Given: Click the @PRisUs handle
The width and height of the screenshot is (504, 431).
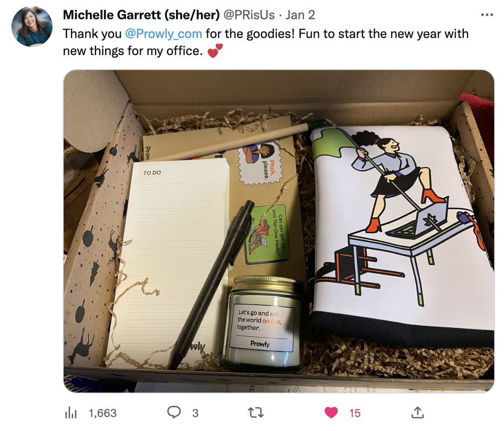Looking at the screenshot, I should click(x=249, y=15).
